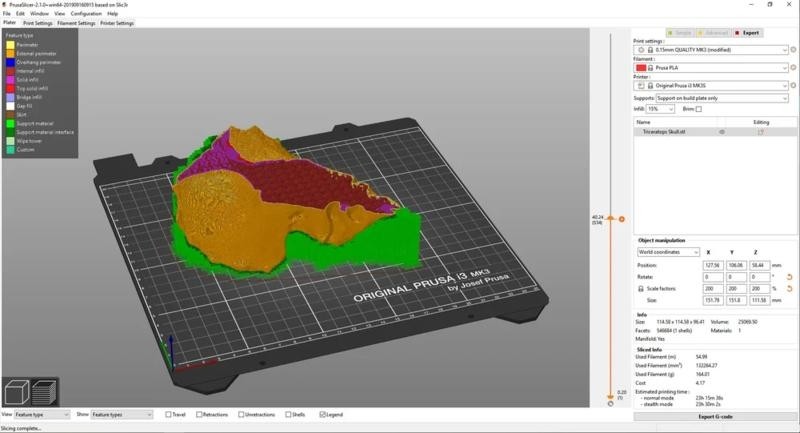Click the gear icon beside Printer preset
Screen dimensions: 800x433
coord(792,87)
